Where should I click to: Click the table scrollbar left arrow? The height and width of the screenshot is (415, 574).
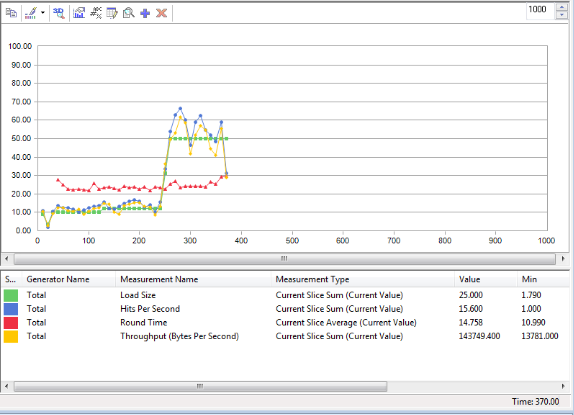coord(7,386)
